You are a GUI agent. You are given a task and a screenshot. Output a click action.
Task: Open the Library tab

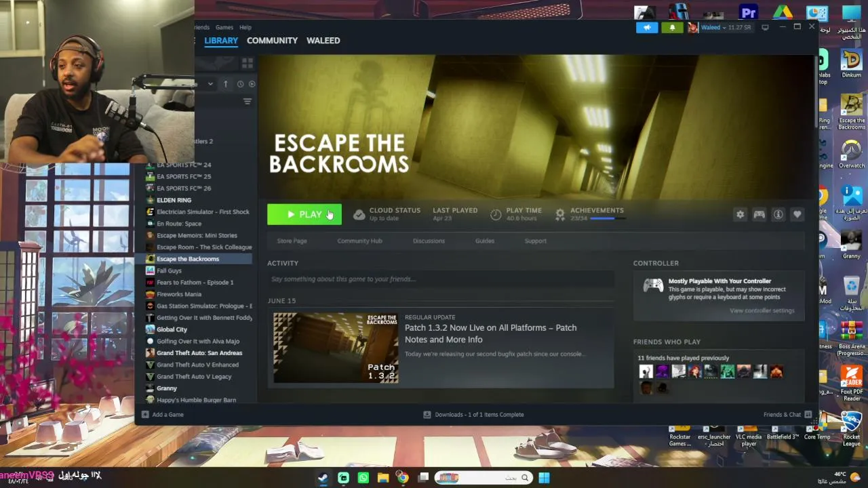tap(221, 41)
